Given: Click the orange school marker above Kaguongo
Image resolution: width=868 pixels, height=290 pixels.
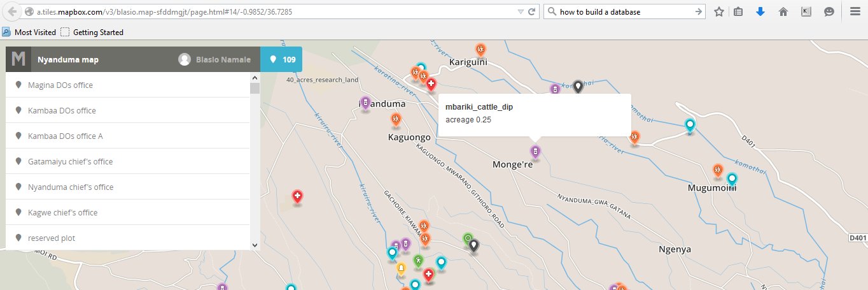Looking at the screenshot, I should [x=396, y=120].
